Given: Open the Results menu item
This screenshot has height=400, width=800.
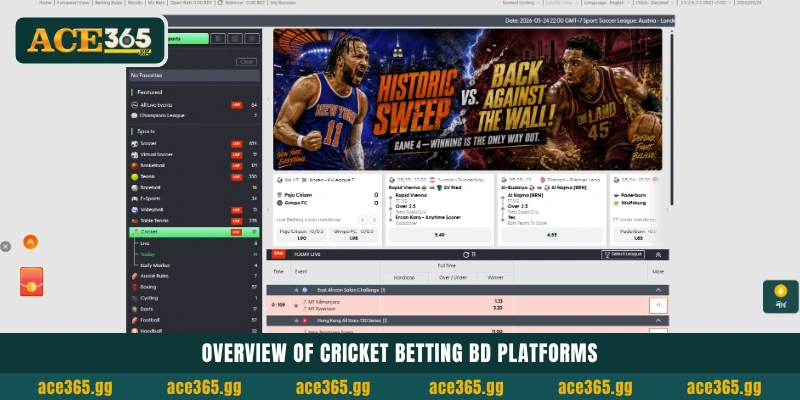Looking at the screenshot, I should click(x=135, y=3).
